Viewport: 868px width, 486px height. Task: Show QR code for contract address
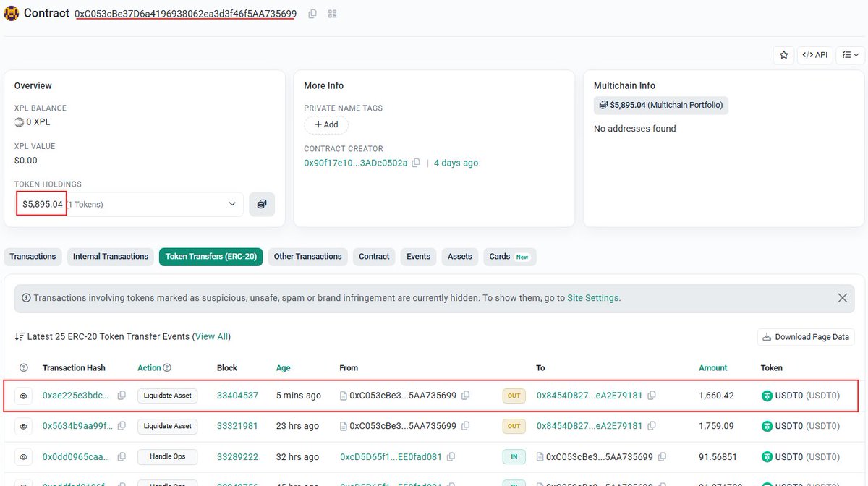pos(332,14)
